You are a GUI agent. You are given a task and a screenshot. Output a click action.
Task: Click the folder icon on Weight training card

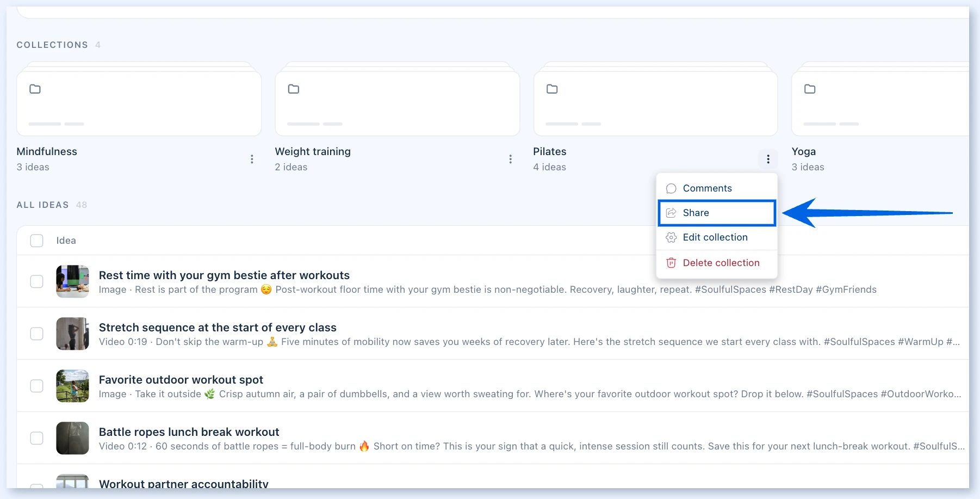(294, 89)
